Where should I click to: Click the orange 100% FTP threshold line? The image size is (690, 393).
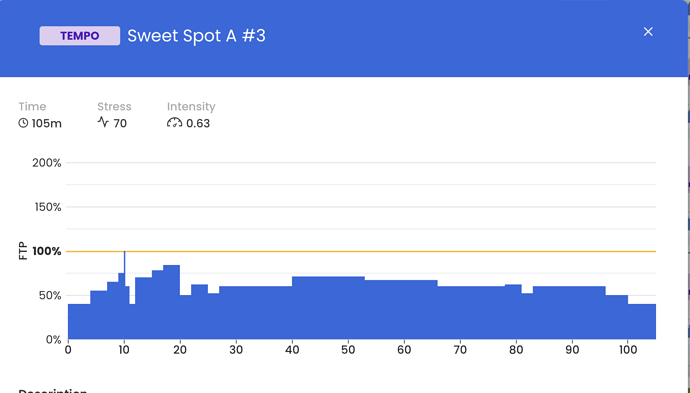click(361, 251)
